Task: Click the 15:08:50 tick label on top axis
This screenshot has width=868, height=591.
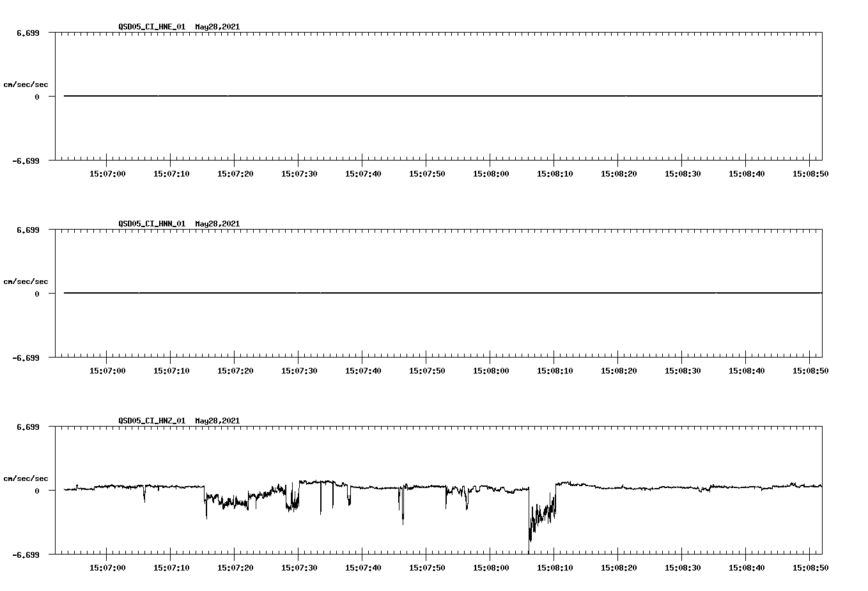Action: tap(811, 172)
